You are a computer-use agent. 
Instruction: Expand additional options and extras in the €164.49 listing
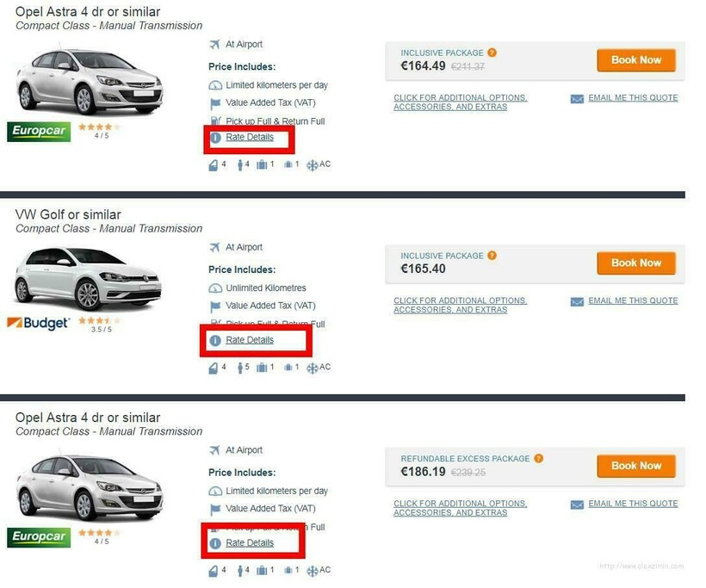tap(460, 102)
